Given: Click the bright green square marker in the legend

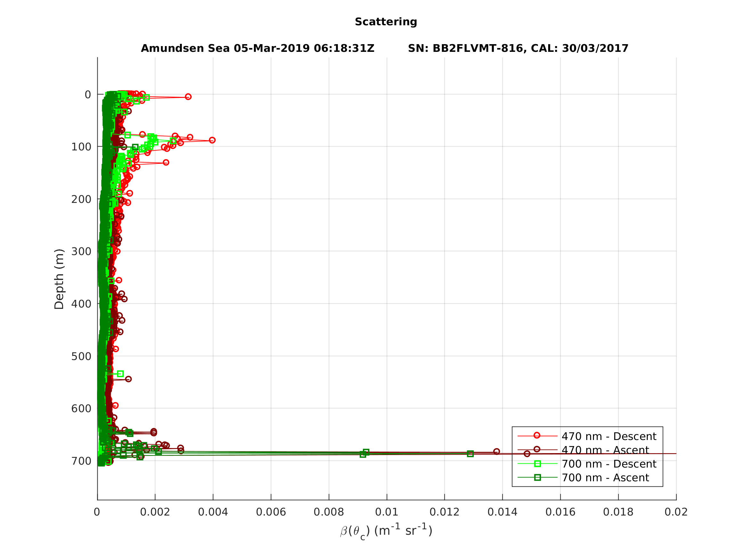Looking at the screenshot, I should [x=538, y=464].
